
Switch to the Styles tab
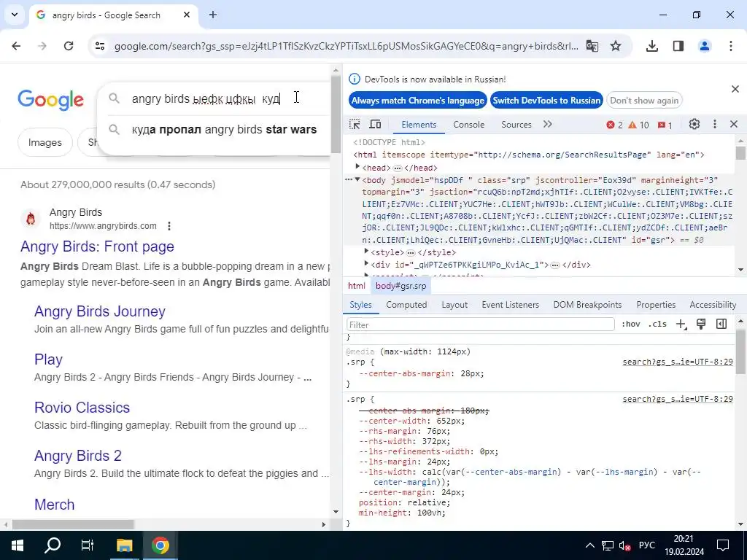360,305
